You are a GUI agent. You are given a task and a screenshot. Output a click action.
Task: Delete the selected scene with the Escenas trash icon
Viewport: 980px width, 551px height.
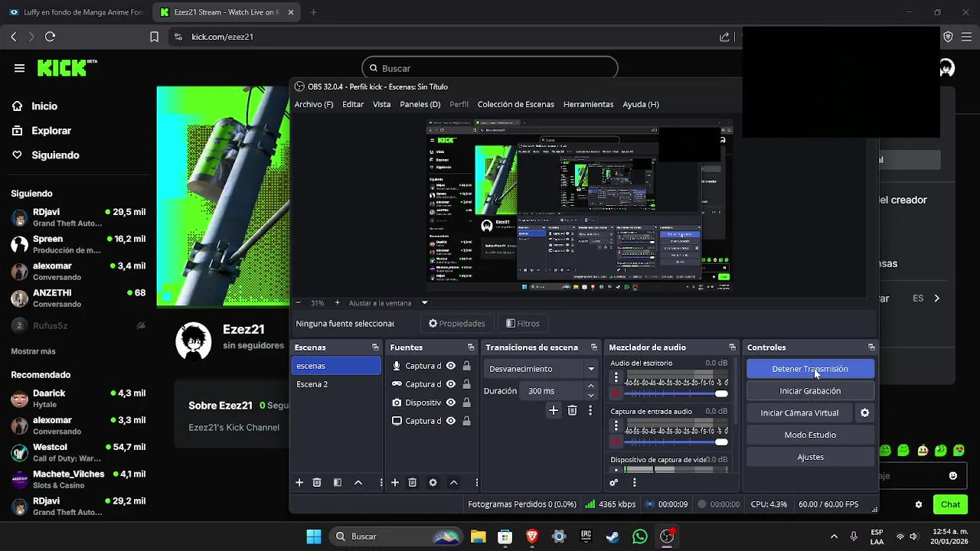(317, 483)
